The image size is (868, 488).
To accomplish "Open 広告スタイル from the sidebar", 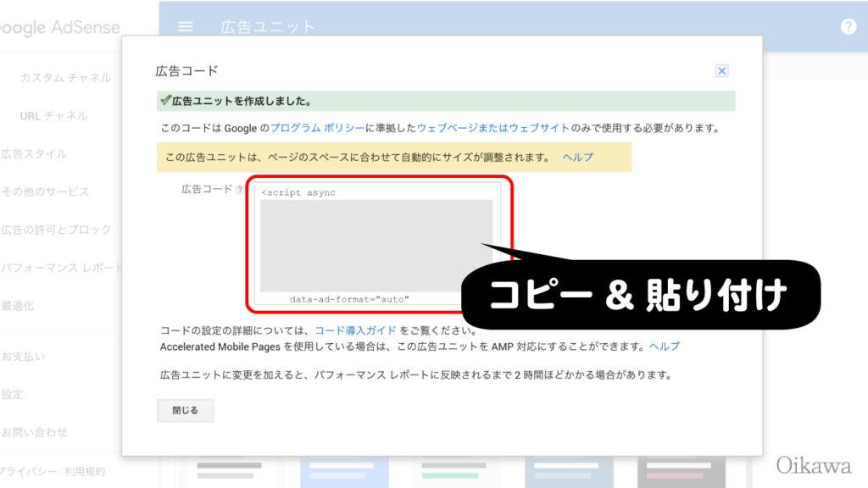I will pos(34,154).
